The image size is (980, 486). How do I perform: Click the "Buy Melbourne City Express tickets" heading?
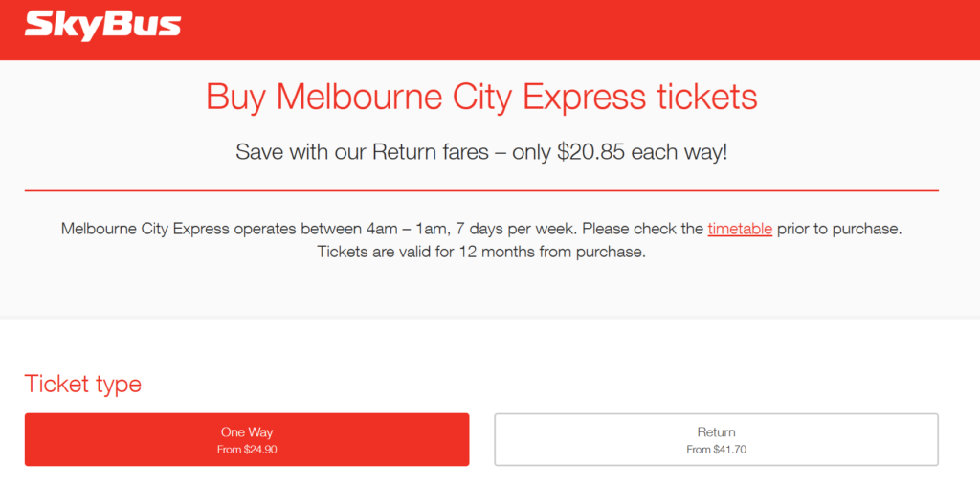[481, 98]
